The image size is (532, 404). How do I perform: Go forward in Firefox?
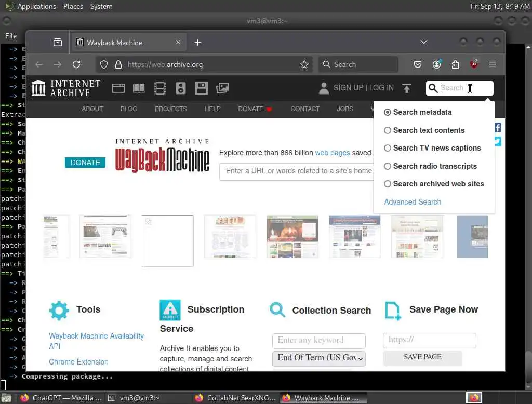[x=58, y=64]
